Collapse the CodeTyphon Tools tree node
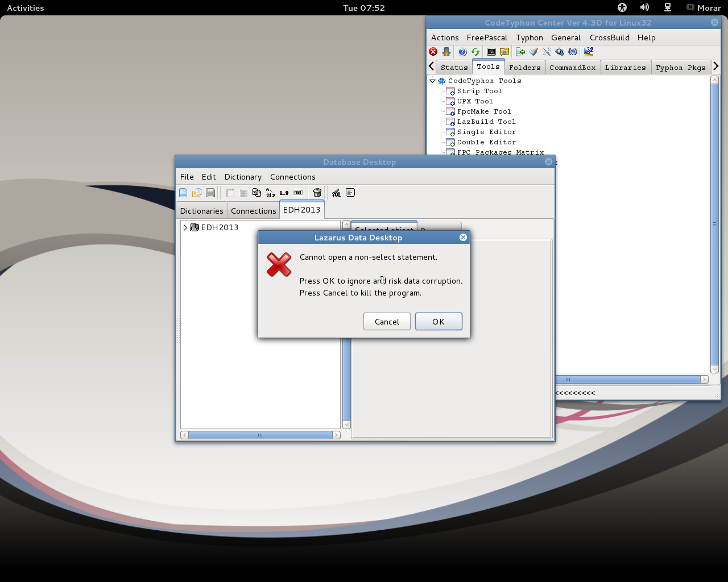The height and width of the screenshot is (582, 728). point(432,81)
